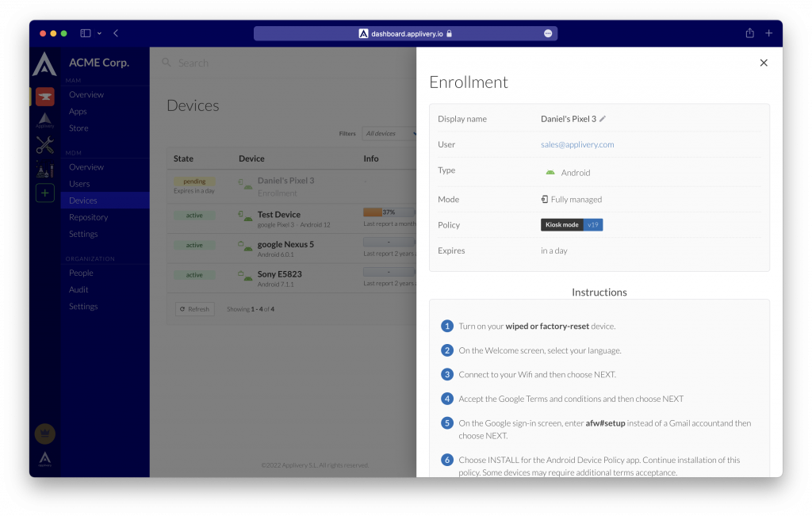Add new workspace plus icon
The width and height of the screenshot is (812, 516).
[x=45, y=193]
